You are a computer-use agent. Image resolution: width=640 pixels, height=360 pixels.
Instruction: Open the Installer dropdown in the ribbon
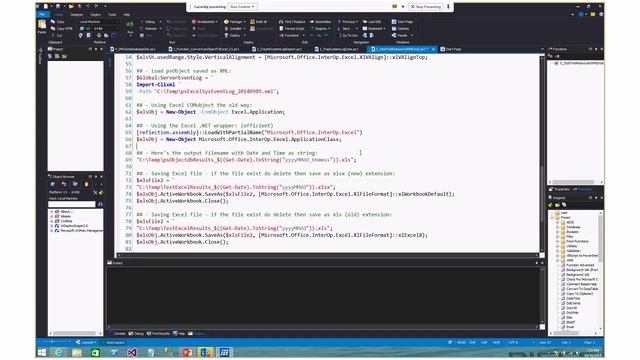click(x=235, y=29)
